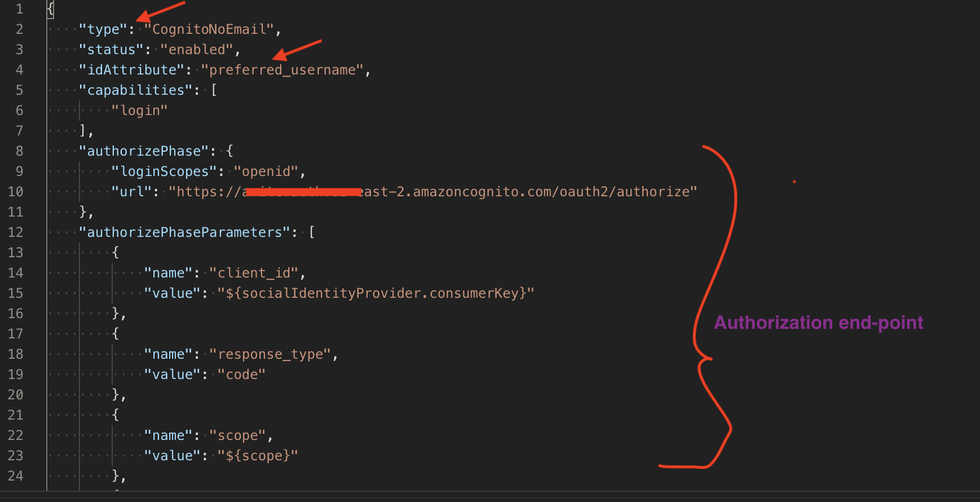Click the "code" value string

[x=241, y=375]
